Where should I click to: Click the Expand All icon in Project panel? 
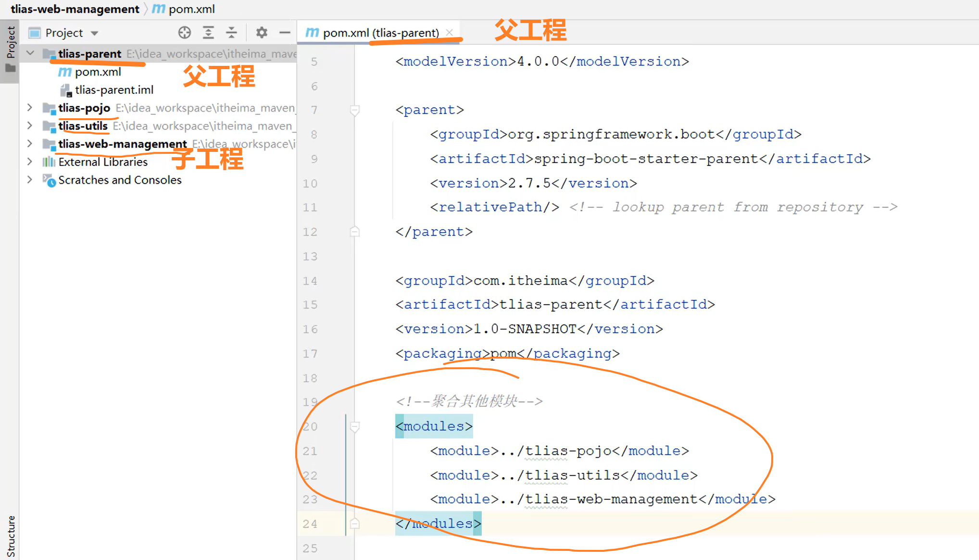[208, 33]
